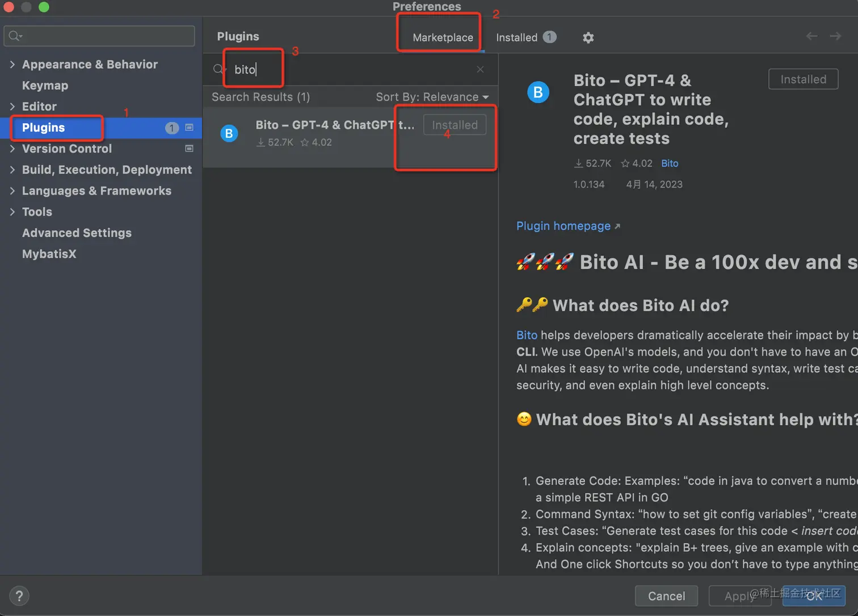Viewport: 858px width, 616px height.
Task: Expand the Tools section
Action: point(12,212)
